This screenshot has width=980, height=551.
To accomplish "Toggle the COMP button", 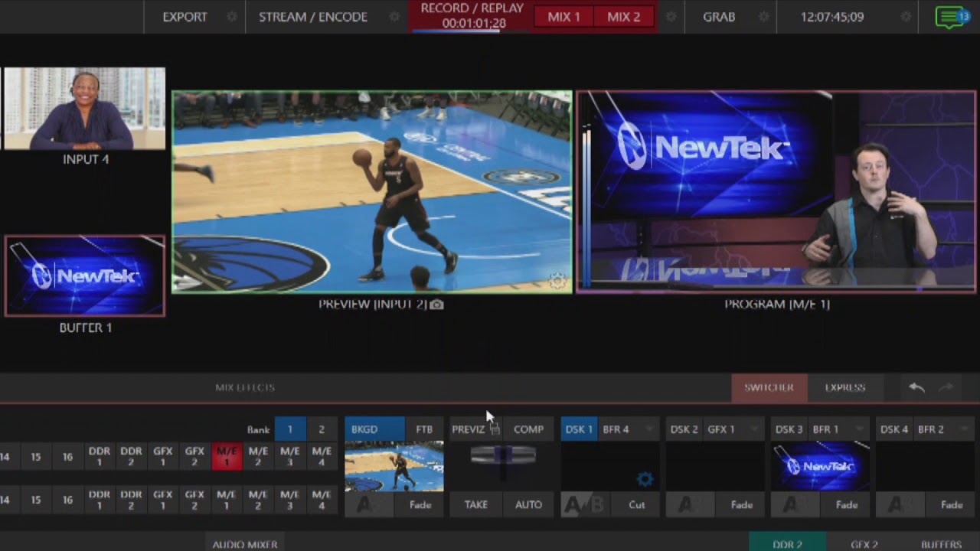I will click(x=528, y=429).
